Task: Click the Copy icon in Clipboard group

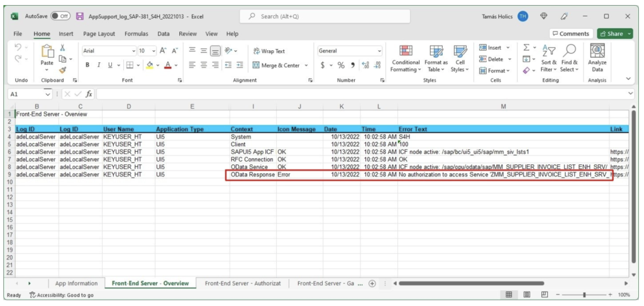Action: [x=63, y=59]
